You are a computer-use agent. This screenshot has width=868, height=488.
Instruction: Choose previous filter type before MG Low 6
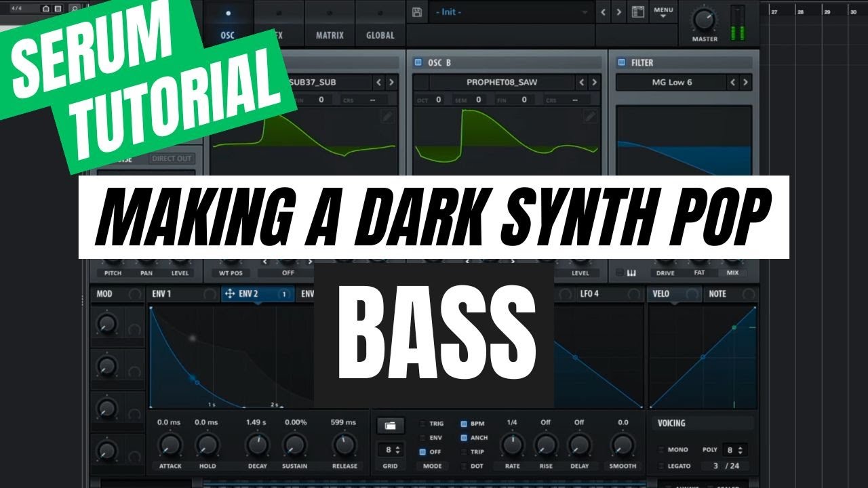[x=732, y=82]
